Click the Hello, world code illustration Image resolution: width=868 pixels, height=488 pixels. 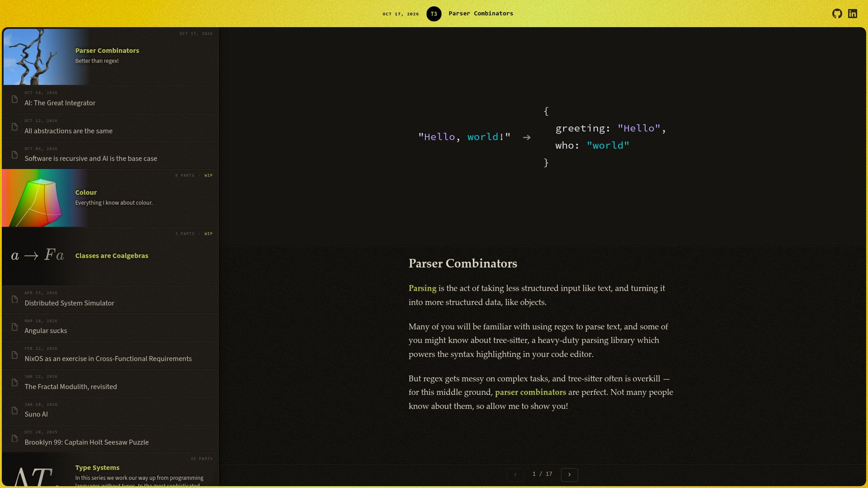tap(542, 137)
